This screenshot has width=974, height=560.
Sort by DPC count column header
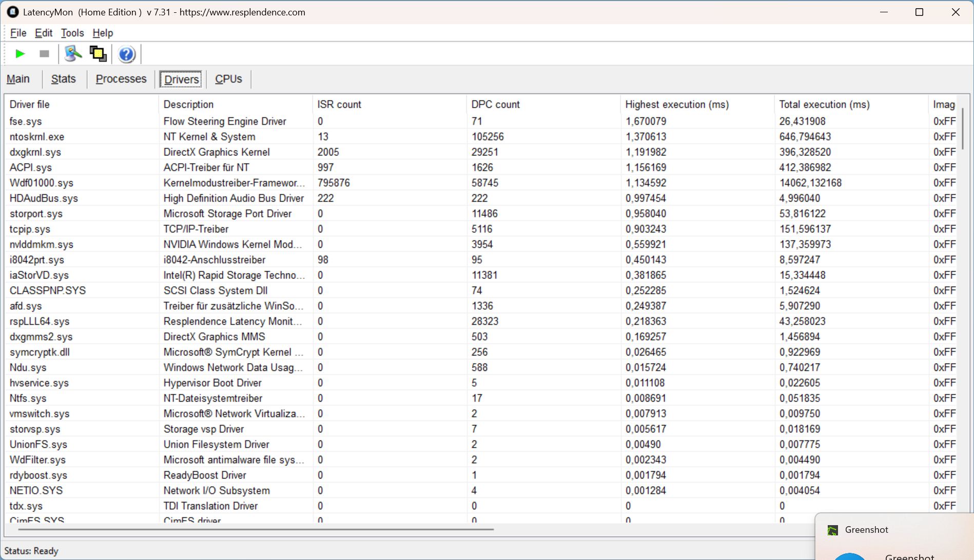coord(543,105)
